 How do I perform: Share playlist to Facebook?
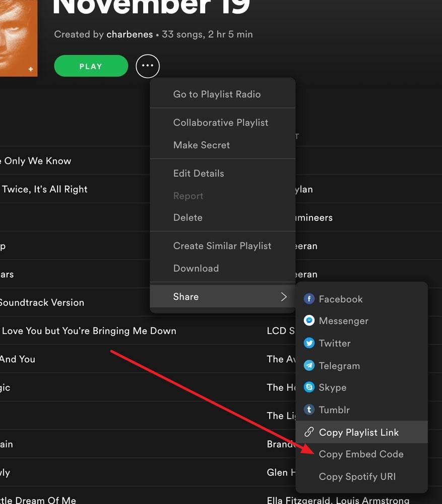point(361,299)
